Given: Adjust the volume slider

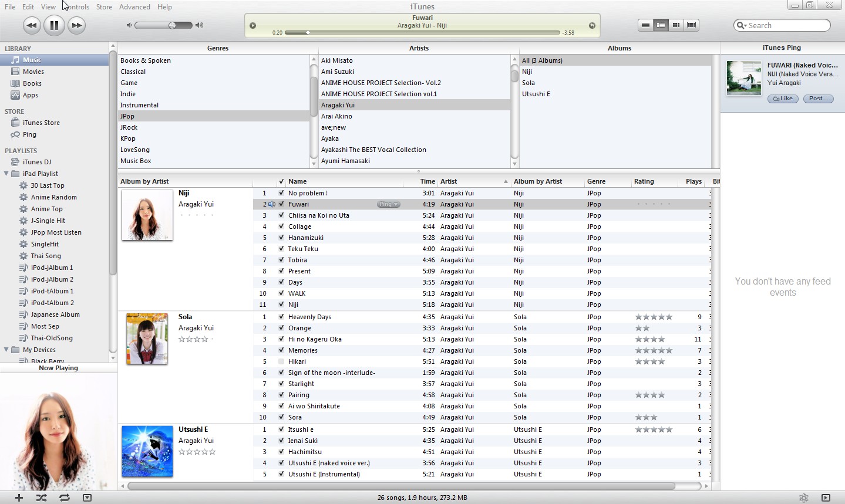Looking at the screenshot, I should point(163,25).
